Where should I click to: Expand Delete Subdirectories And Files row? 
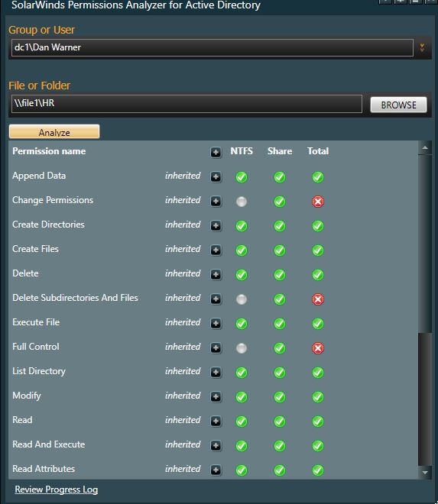point(216,299)
